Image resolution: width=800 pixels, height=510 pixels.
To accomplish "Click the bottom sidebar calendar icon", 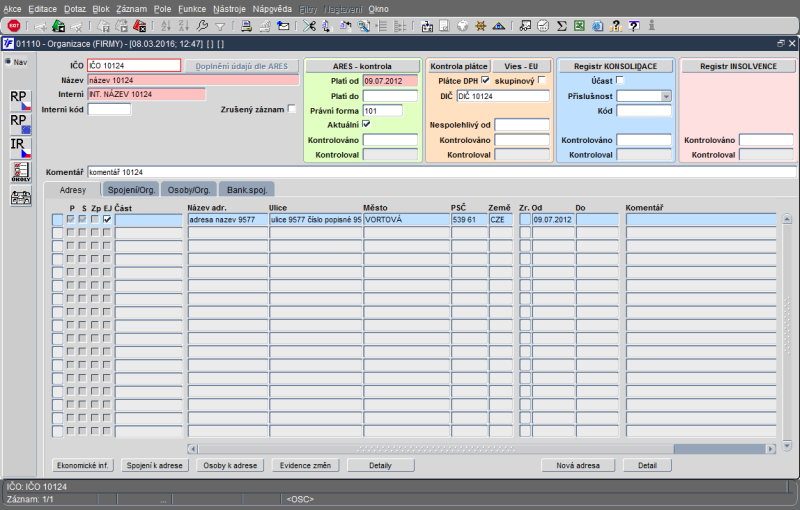I will (x=21, y=197).
